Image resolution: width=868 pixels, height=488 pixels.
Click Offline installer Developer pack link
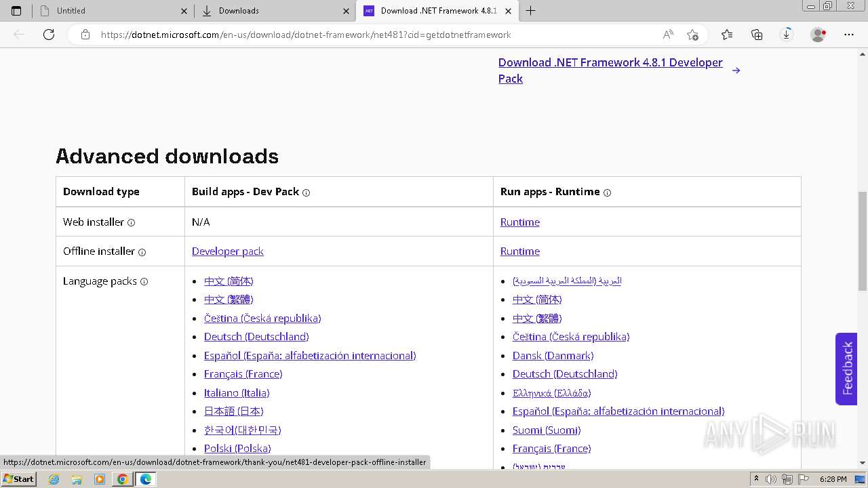(x=228, y=251)
